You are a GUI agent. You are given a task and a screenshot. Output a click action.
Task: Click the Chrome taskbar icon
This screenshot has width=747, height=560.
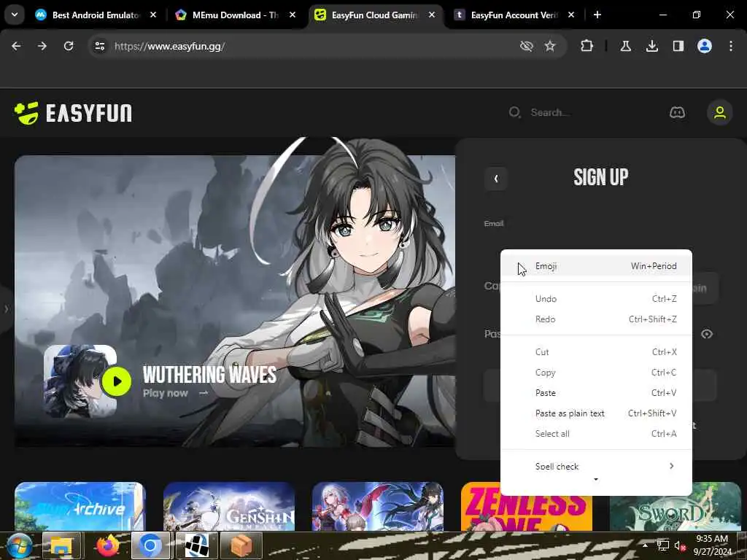pyautogui.click(x=150, y=545)
